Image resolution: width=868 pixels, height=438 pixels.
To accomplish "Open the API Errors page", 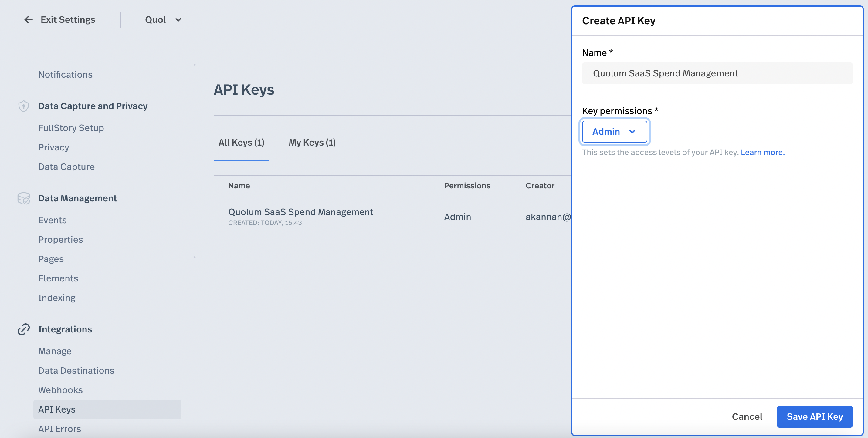I will click(x=60, y=429).
